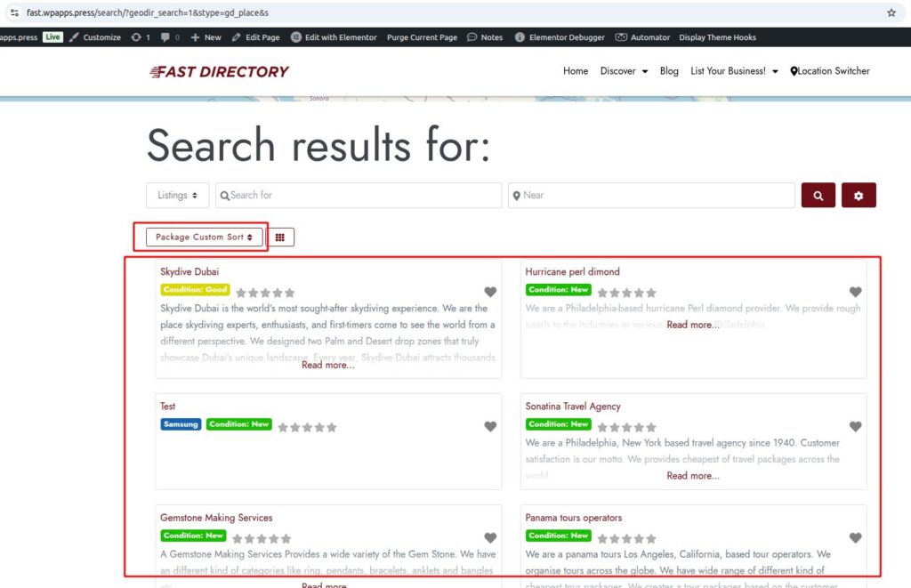Expand the Discover menu
The width and height of the screenshot is (911, 588).
pyautogui.click(x=624, y=71)
